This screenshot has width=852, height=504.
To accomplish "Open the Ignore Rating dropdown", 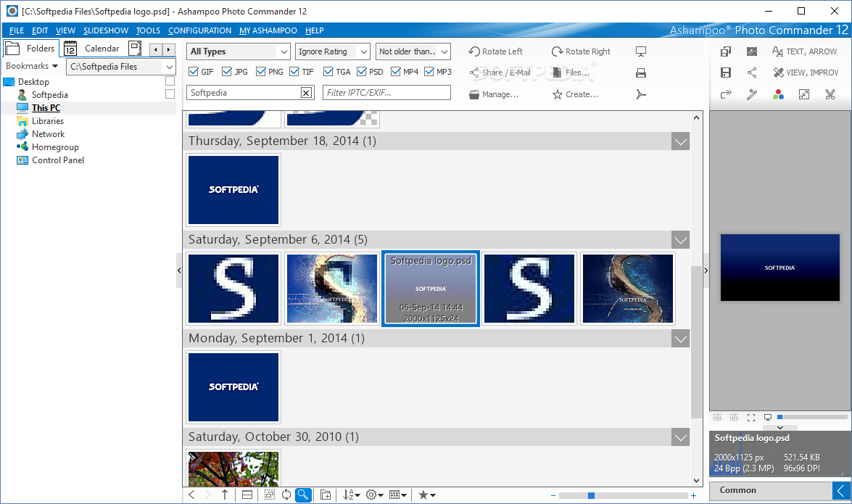I will tap(333, 51).
